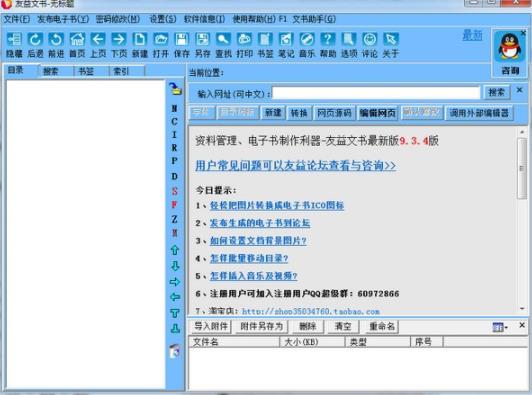This screenshot has height=395, width=532.
Task: Create new document with 新建 icon
Action: tap(140, 40)
